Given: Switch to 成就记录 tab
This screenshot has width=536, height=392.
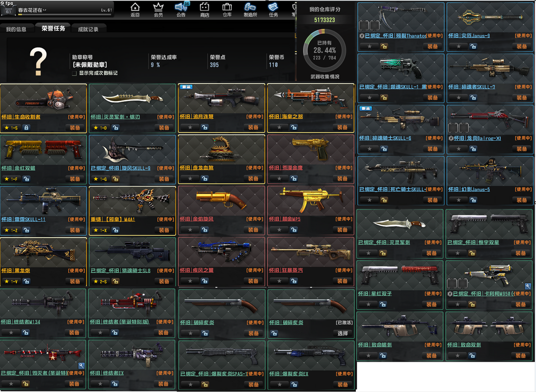Looking at the screenshot, I should pos(88,29).
